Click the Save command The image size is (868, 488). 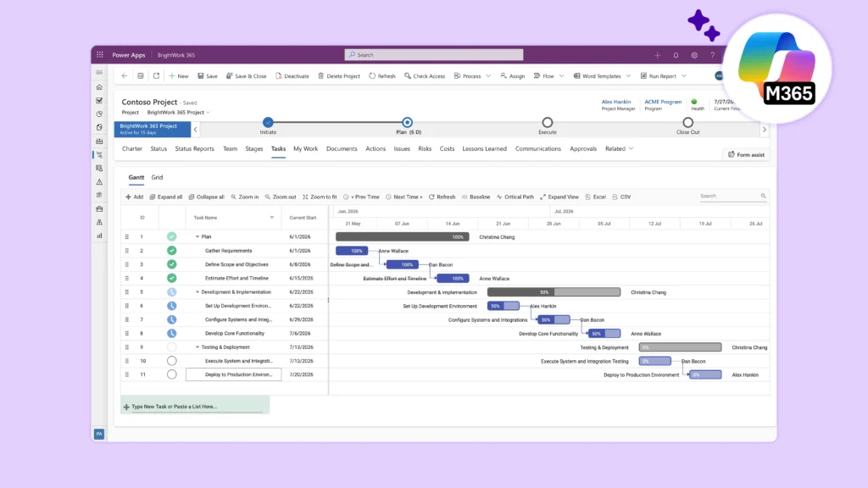(x=208, y=75)
